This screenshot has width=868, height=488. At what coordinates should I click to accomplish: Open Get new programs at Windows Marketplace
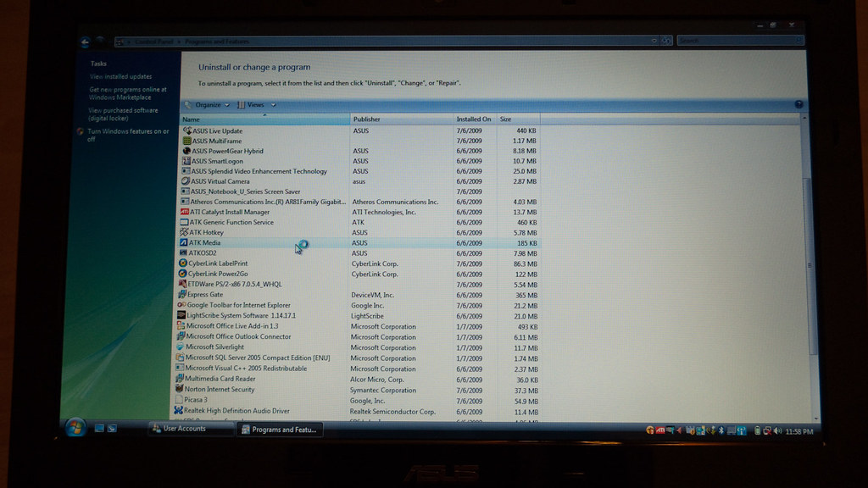(x=128, y=93)
